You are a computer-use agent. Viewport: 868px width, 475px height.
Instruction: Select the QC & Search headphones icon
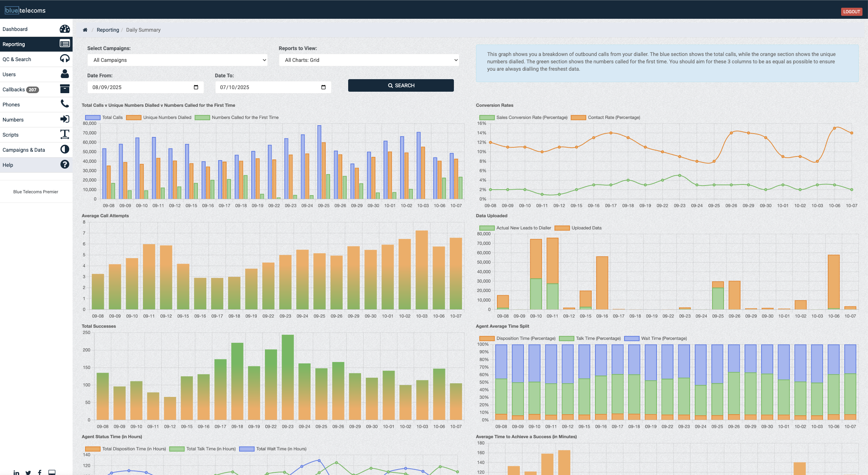click(64, 59)
